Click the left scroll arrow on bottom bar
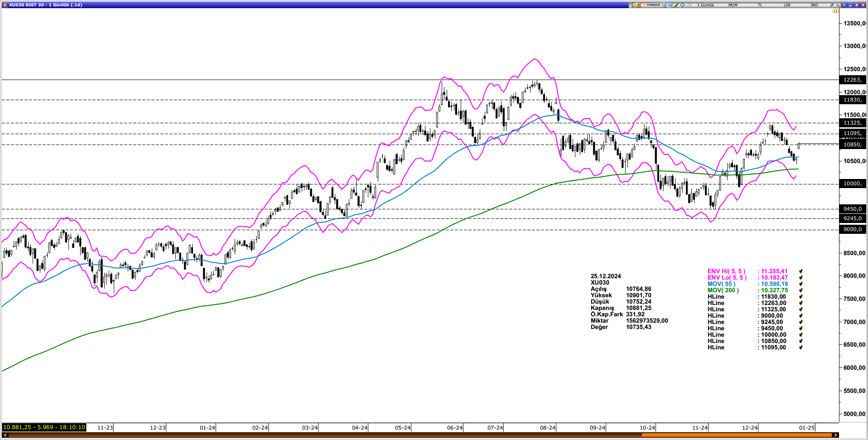This screenshot has height=440, width=868. pos(5,435)
